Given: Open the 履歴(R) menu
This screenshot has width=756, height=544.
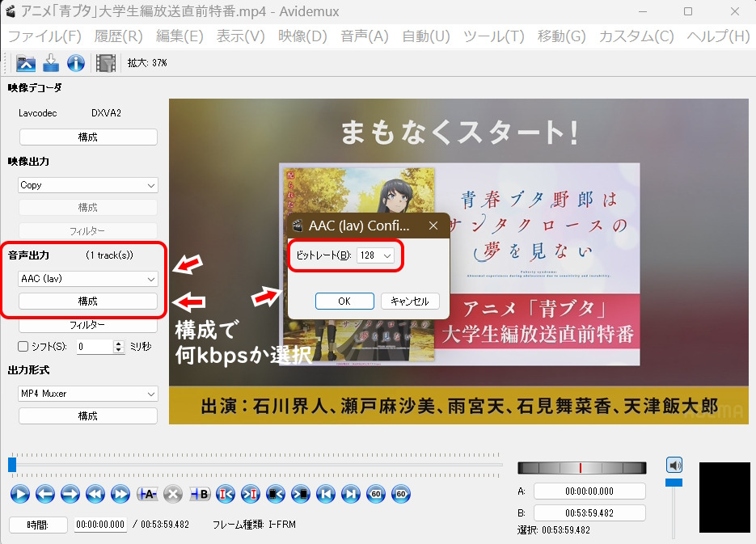Looking at the screenshot, I should [118, 36].
